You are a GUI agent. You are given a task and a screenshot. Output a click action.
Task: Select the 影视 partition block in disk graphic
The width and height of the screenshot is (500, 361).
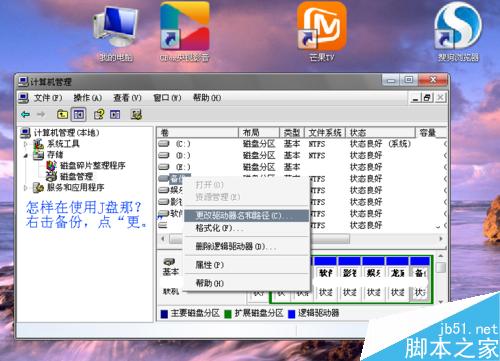pos(350,279)
